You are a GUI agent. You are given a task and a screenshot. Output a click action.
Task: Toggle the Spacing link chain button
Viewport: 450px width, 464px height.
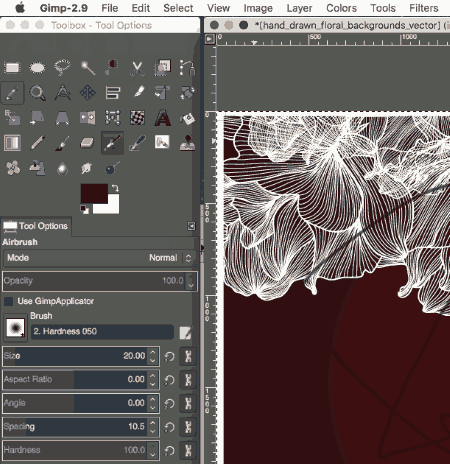(188, 427)
